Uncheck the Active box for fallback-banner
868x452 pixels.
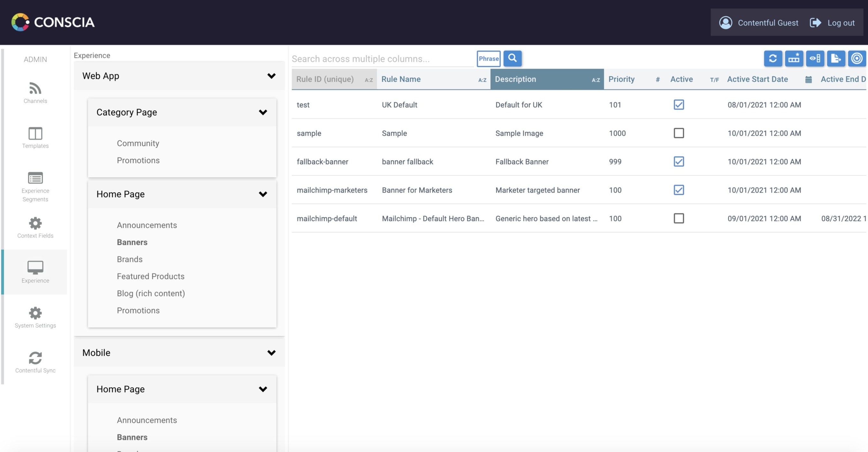[x=679, y=161]
